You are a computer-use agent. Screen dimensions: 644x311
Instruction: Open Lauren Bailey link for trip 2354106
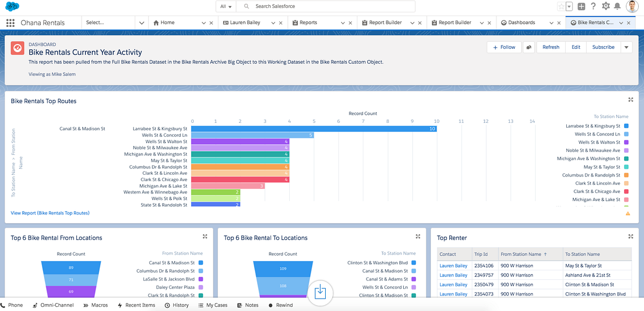[x=453, y=265]
